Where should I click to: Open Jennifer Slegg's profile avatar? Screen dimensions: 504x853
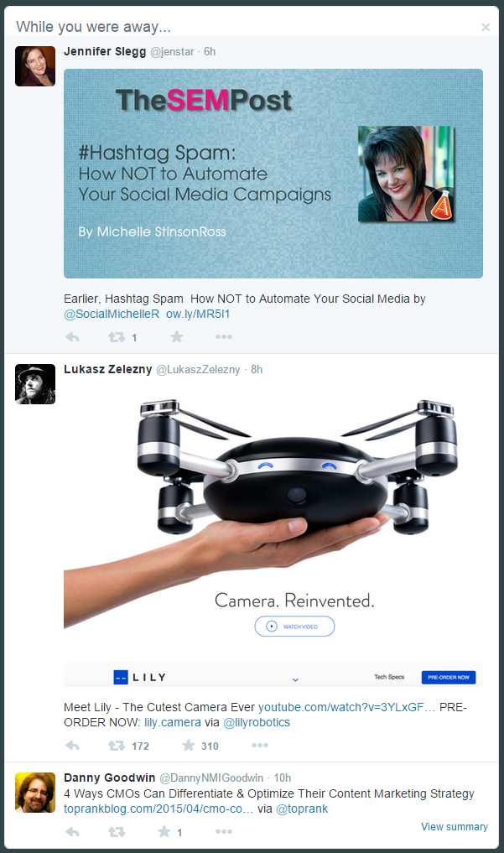tap(35, 66)
